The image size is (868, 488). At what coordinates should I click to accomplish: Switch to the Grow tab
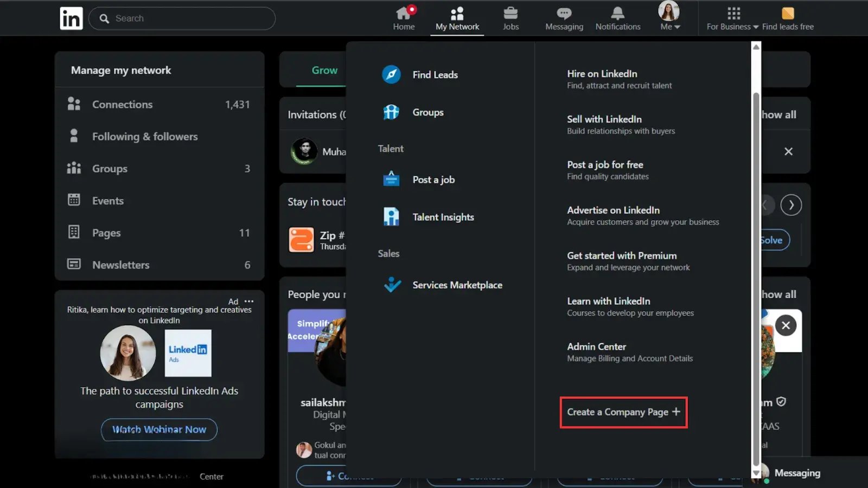324,70
